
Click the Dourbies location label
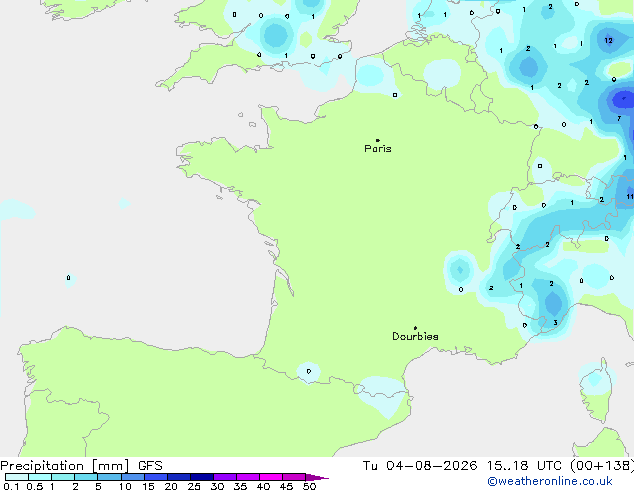pyautogui.click(x=415, y=336)
